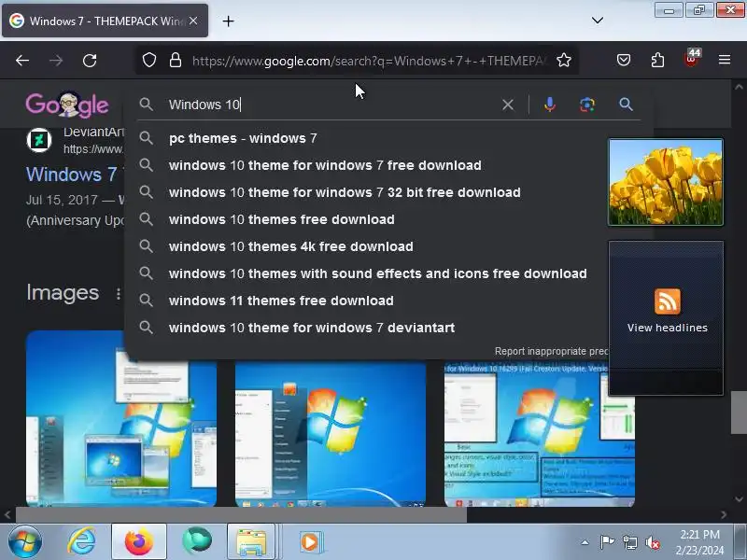The height and width of the screenshot is (560, 747).
Task: Launch Internet Explorer from taskbar
Action: click(x=81, y=542)
